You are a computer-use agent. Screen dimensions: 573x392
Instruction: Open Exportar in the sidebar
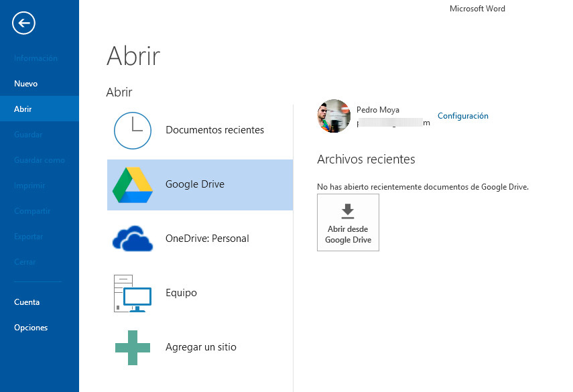29,237
